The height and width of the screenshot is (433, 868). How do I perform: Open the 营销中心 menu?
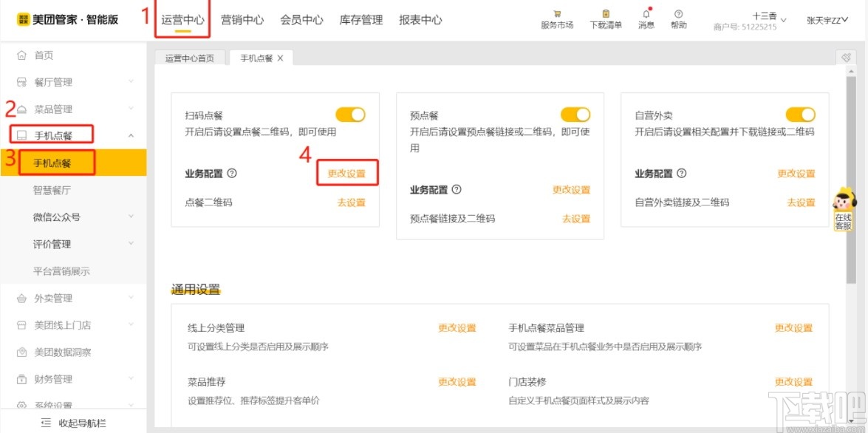pyautogui.click(x=242, y=20)
